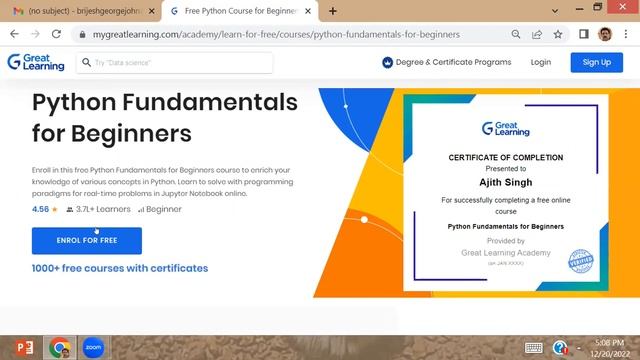
Task: Click the certificate of completion preview image
Action: (506, 193)
